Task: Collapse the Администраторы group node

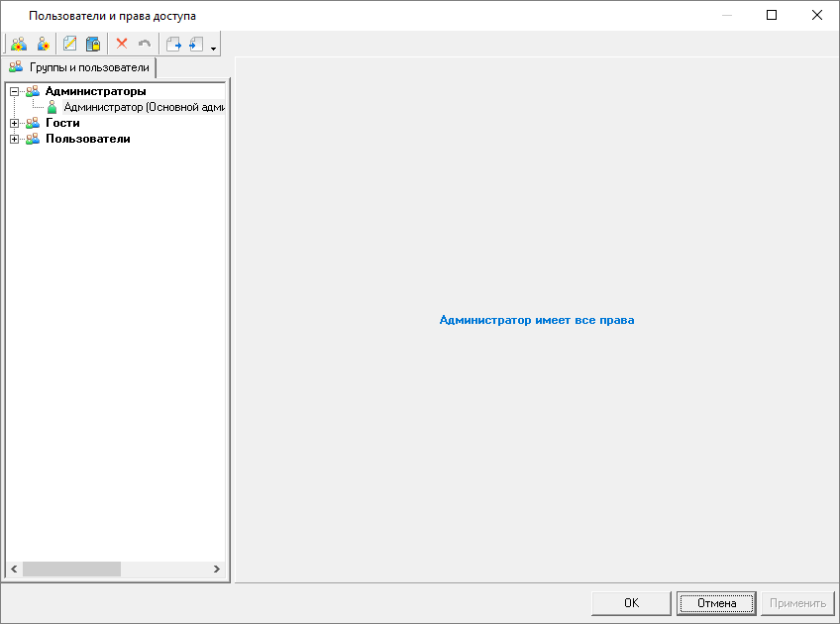Action: click(14, 91)
